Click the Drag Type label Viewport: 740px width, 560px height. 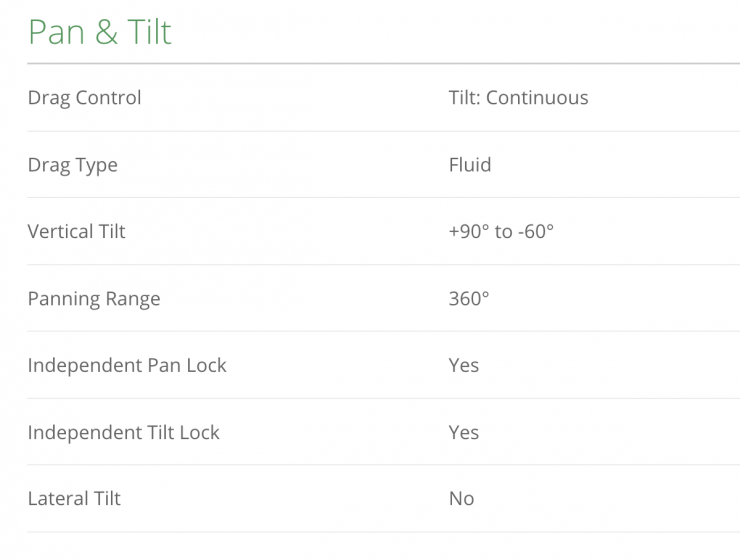pyautogui.click(x=72, y=165)
